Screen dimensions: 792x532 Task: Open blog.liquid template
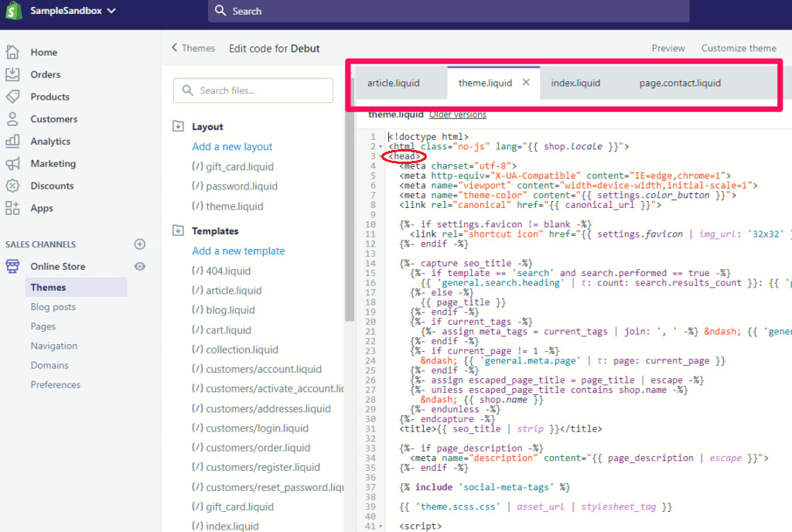[x=224, y=310]
